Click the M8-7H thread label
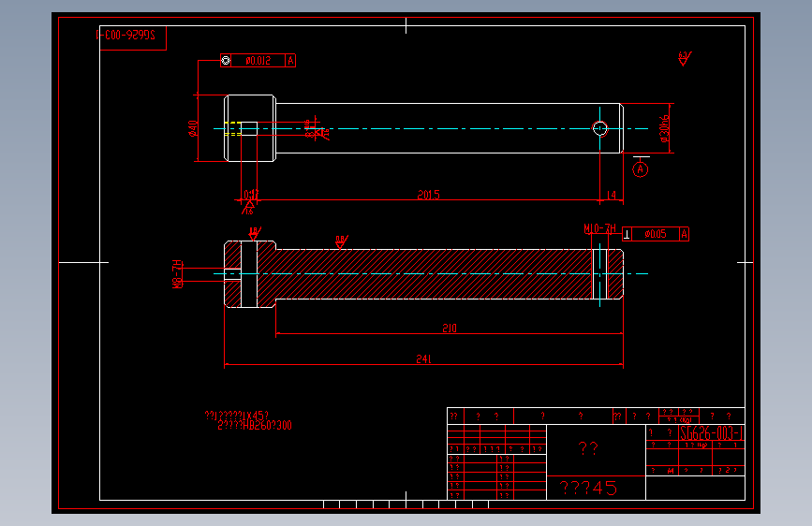This screenshot has width=812, height=526. (177, 274)
